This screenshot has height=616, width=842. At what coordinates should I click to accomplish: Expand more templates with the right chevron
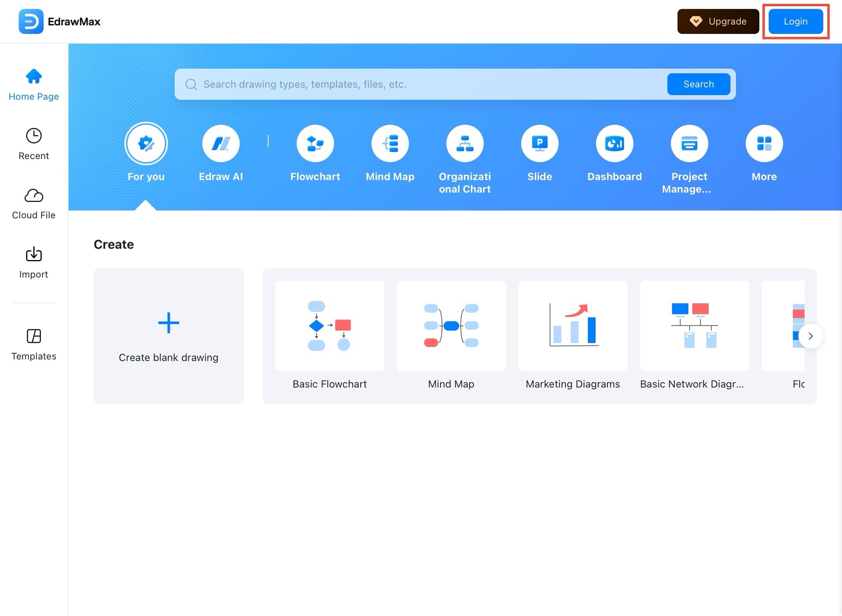click(810, 336)
